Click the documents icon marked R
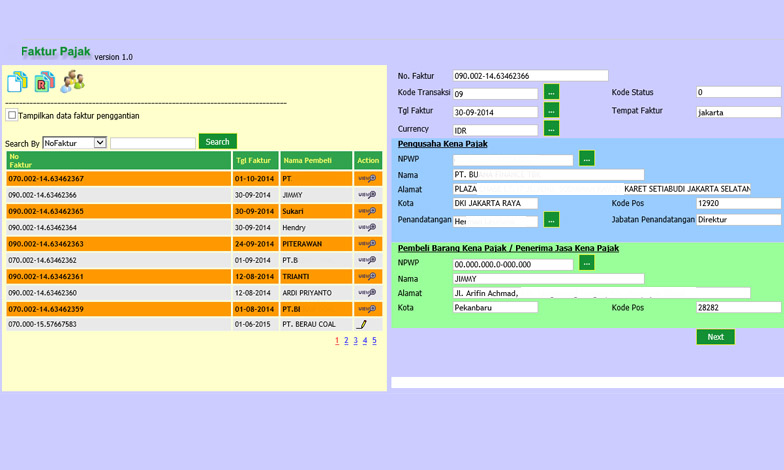784x470 pixels. click(44, 83)
